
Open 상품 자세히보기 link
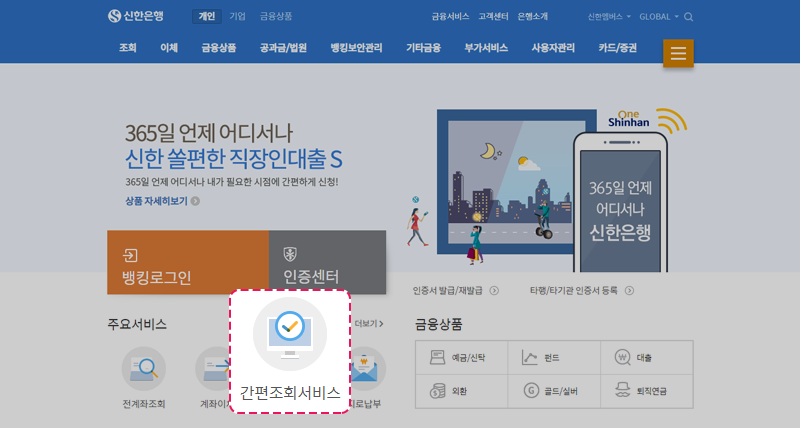(156, 202)
